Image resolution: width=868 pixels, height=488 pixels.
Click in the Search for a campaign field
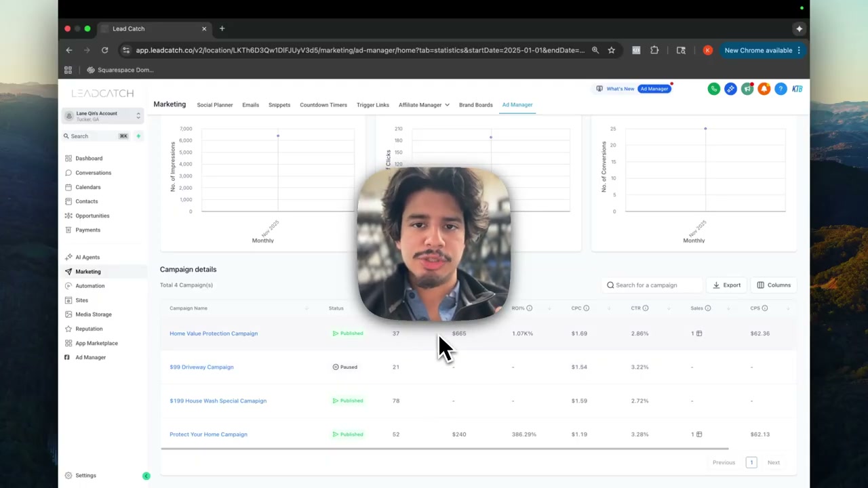click(652, 285)
